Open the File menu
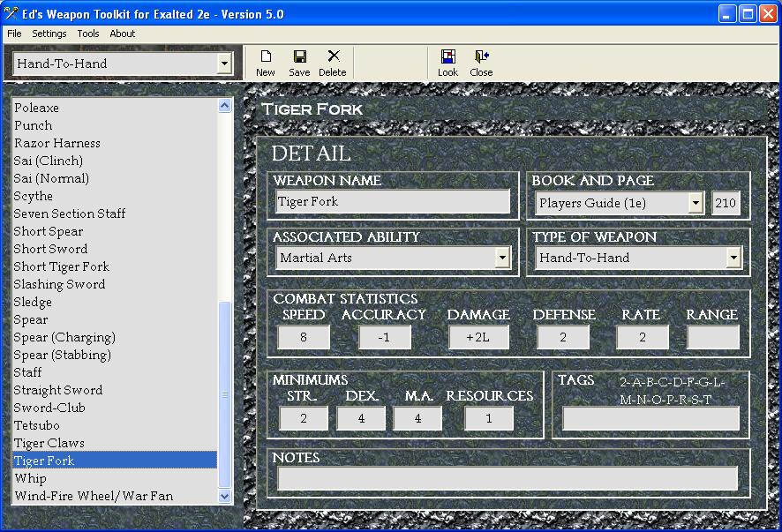This screenshot has width=782, height=532. 14,34
